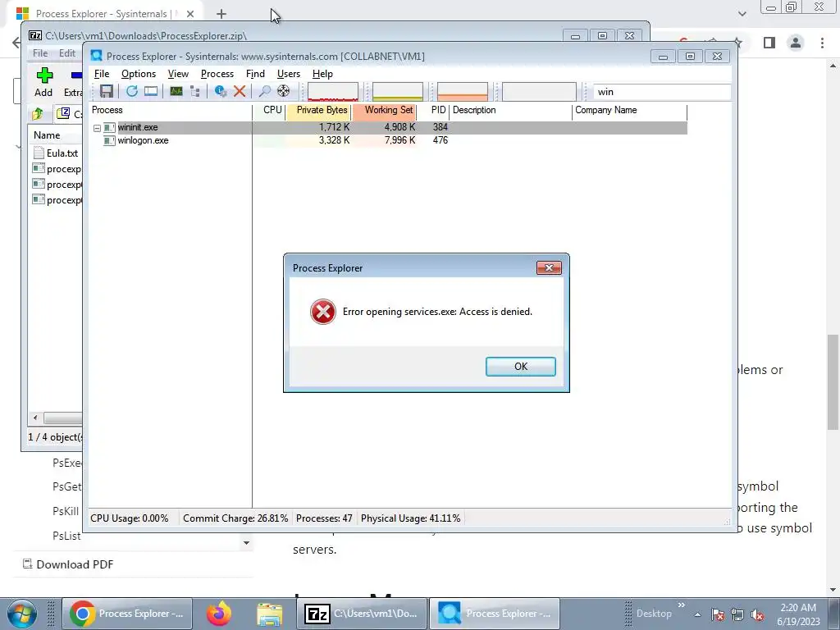Screen dimensions: 840x630
Task: Show hidden tray icons arrow
Action: (697, 614)
